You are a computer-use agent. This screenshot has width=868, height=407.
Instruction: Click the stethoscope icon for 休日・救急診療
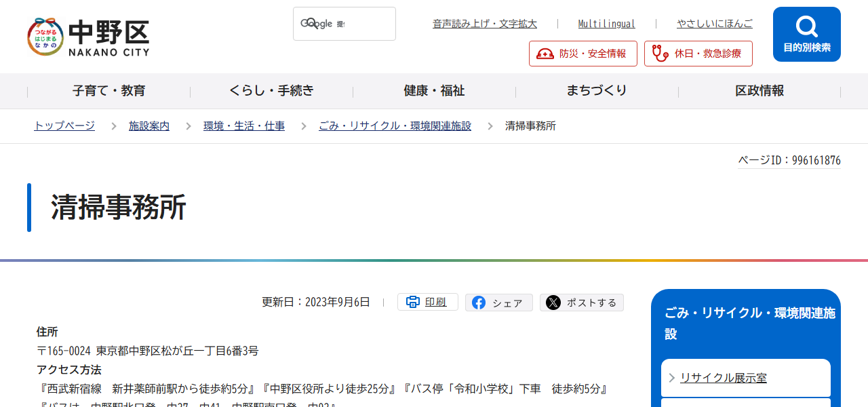click(x=660, y=53)
